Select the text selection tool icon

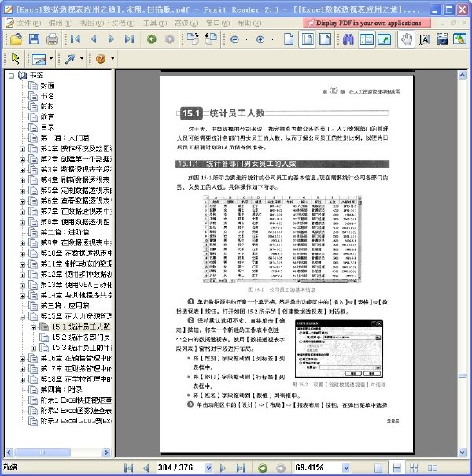pos(424,39)
